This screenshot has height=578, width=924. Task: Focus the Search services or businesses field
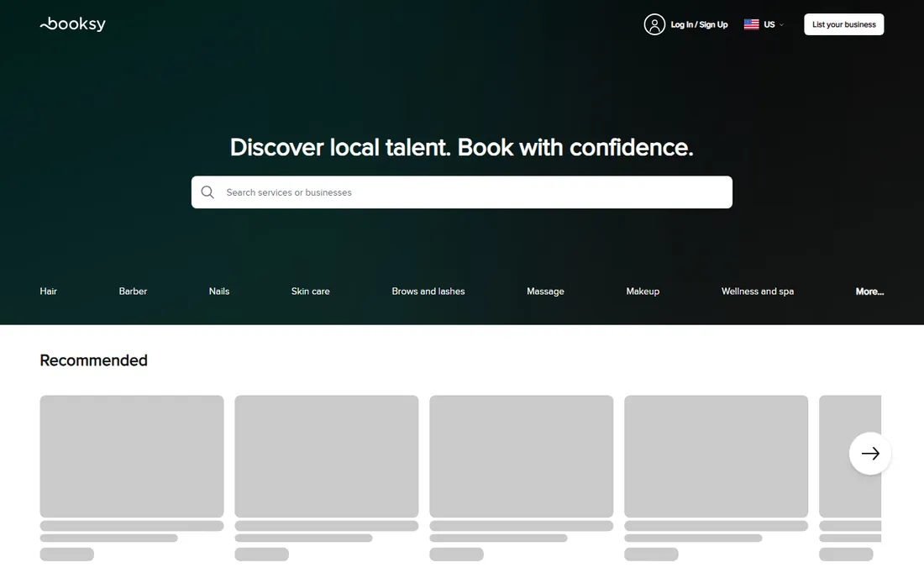tap(461, 192)
